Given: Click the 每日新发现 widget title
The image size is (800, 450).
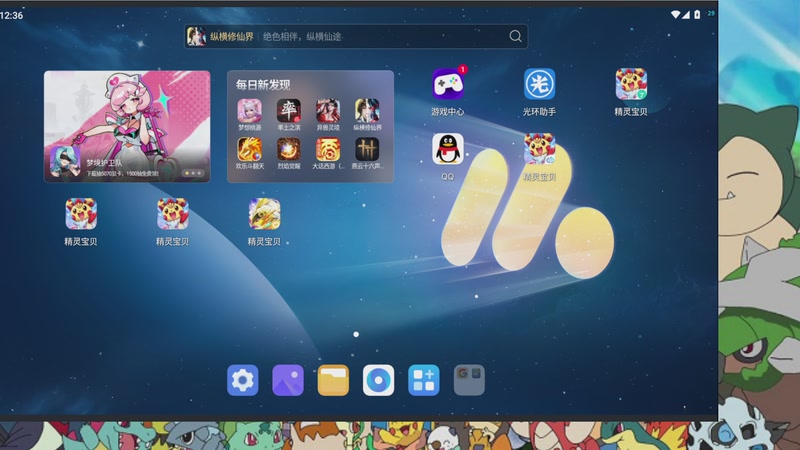Looking at the screenshot, I should pos(263,85).
